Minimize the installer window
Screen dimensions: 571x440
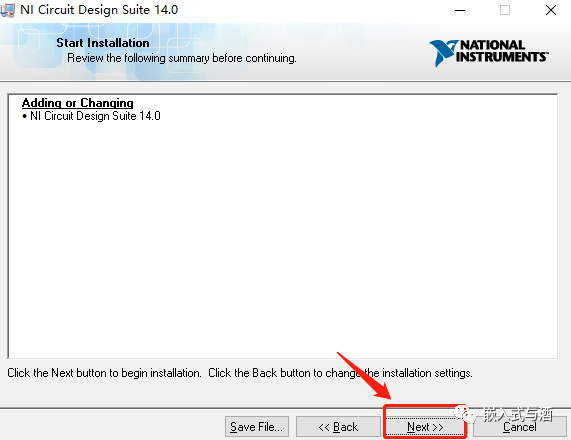point(460,10)
